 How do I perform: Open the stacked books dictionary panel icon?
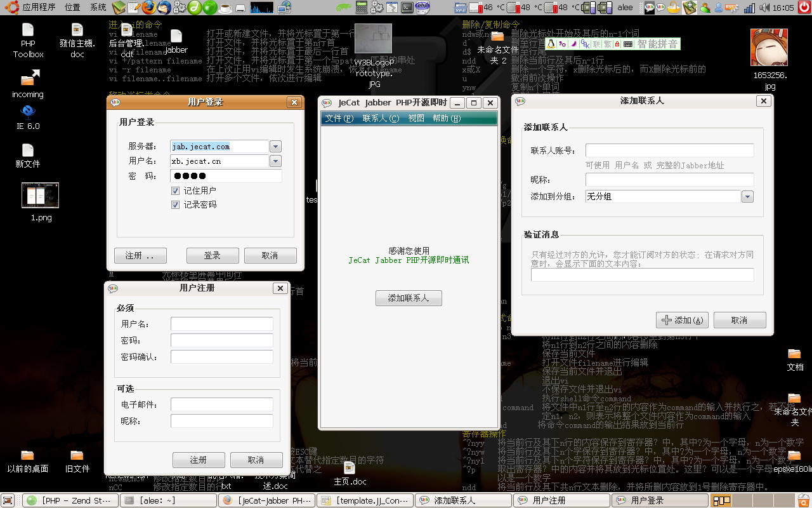(x=119, y=8)
